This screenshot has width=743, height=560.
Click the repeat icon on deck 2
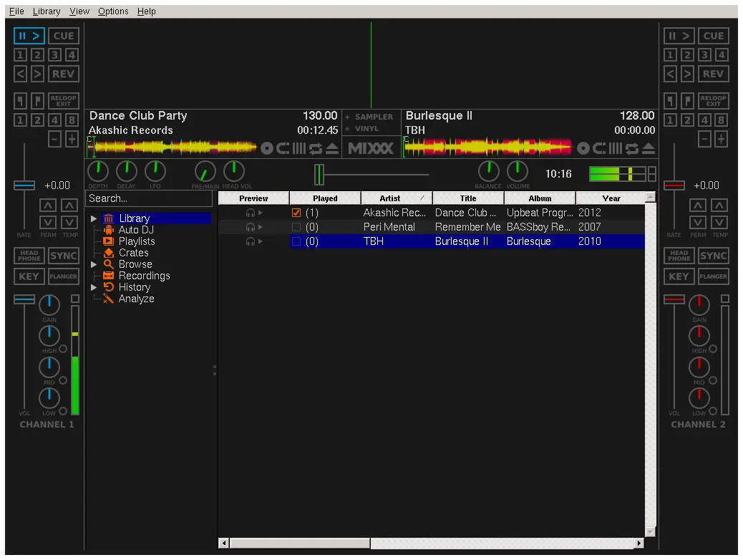click(x=631, y=149)
